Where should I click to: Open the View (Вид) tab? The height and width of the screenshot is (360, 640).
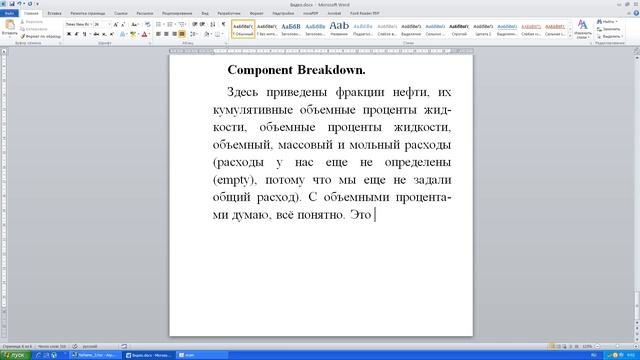point(205,13)
